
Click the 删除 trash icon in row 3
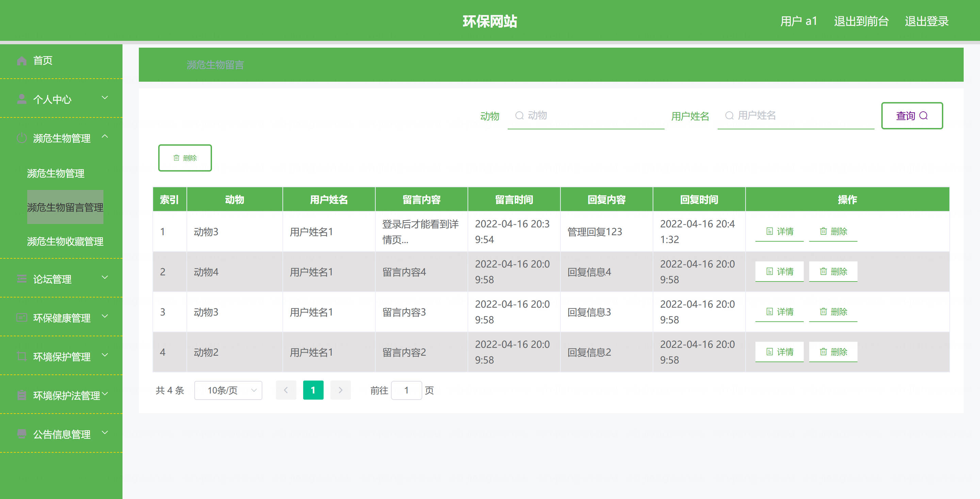(823, 312)
